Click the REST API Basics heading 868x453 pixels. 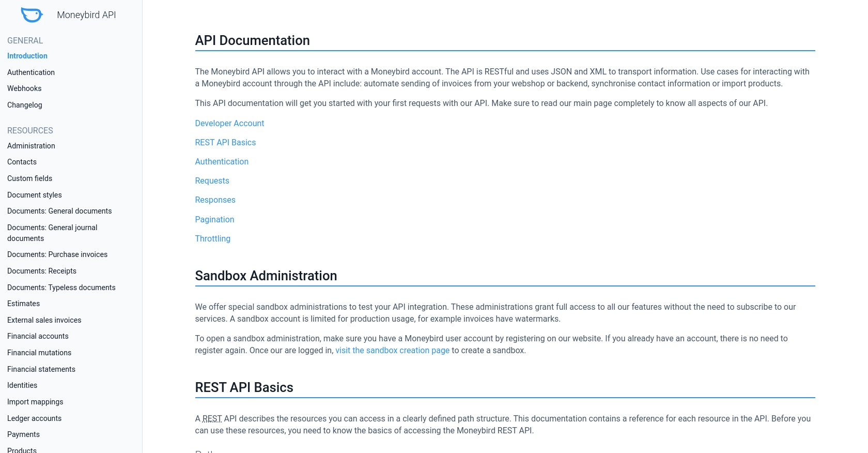(244, 387)
